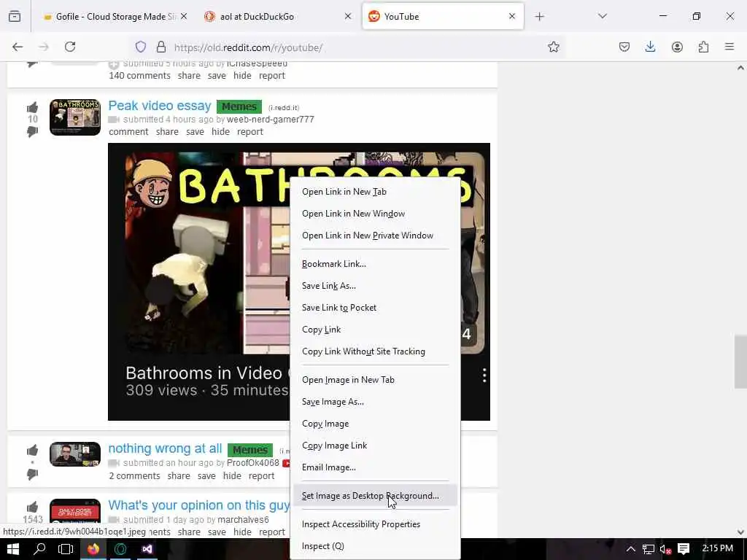Click Firefox icon in taskbar
The height and width of the screenshot is (560, 747).
[93, 549]
